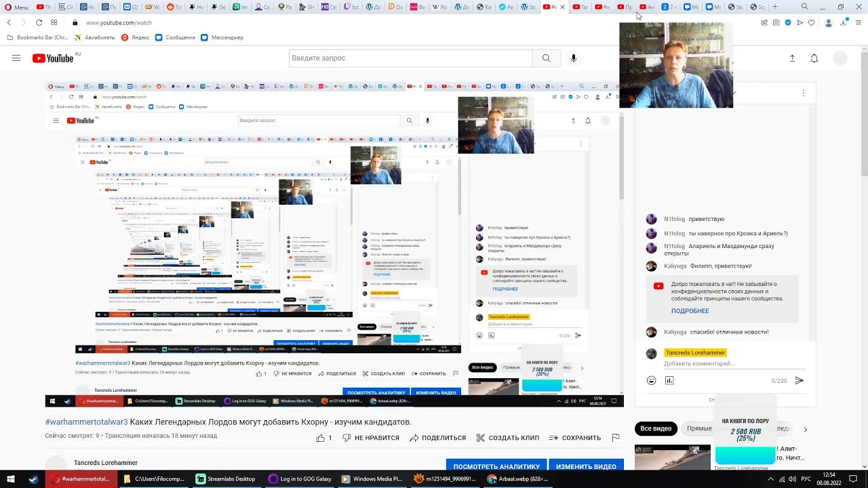Click СОХРАНИТЬ save to playlist button

[575, 438]
